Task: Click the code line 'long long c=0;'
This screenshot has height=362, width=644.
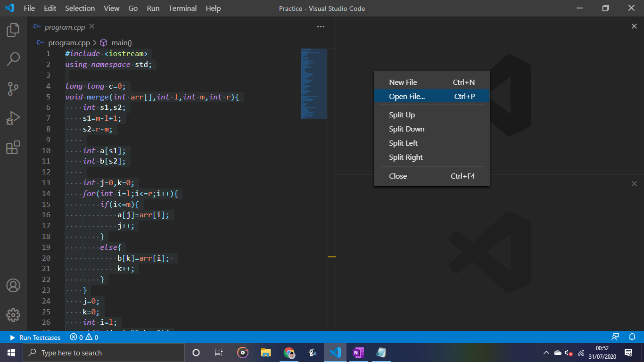Action: point(95,86)
